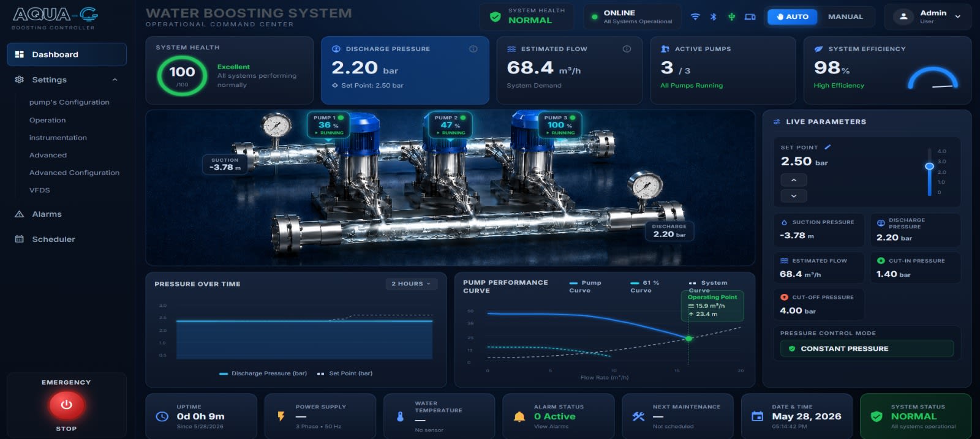Viewport: 980px width, 439px height.
Task: Open the Scheduler page
Action: (x=53, y=239)
